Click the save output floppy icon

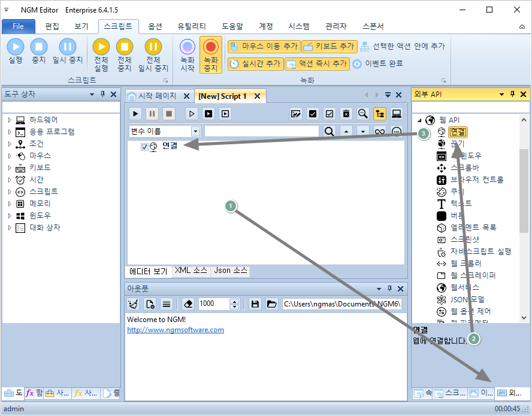[x=255, y=304]
